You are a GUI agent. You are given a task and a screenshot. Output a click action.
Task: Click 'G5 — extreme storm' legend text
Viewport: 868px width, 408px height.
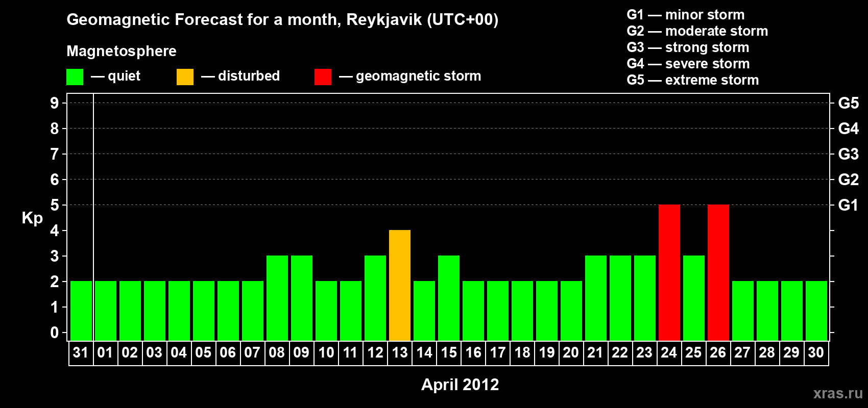coord(693,80)
